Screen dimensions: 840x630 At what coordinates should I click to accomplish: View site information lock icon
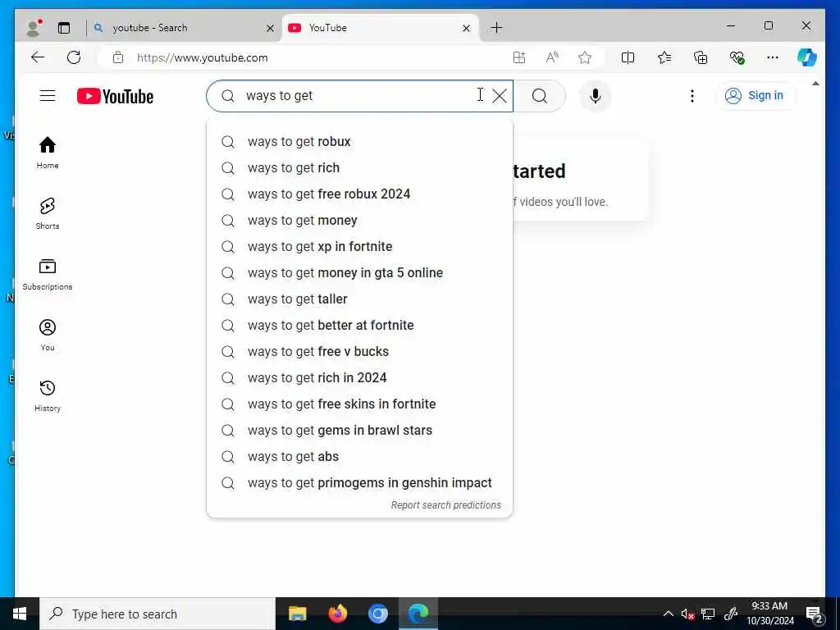click(x=118, y=57)
